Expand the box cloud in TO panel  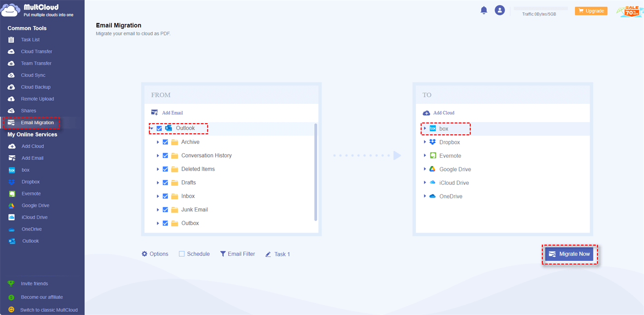click(x=425, y=128)
